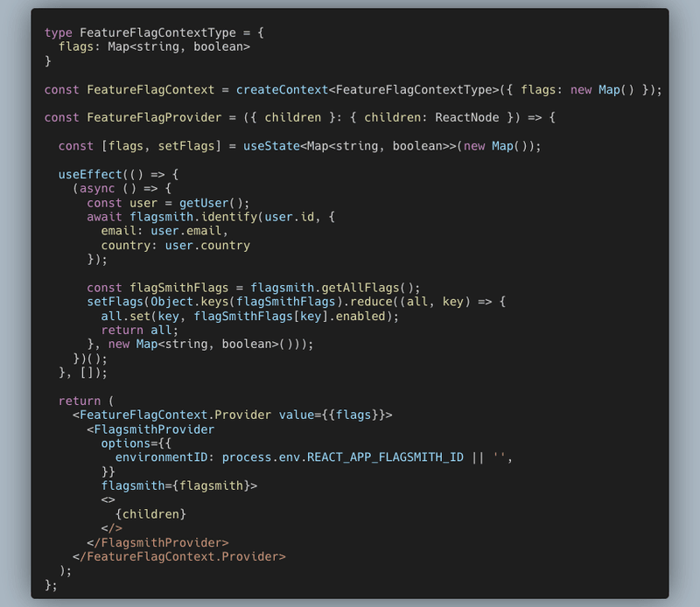Viewport: 700px width, 607px height.
Task: Click the 'options={{' prop line
Action: coord(136,443)
